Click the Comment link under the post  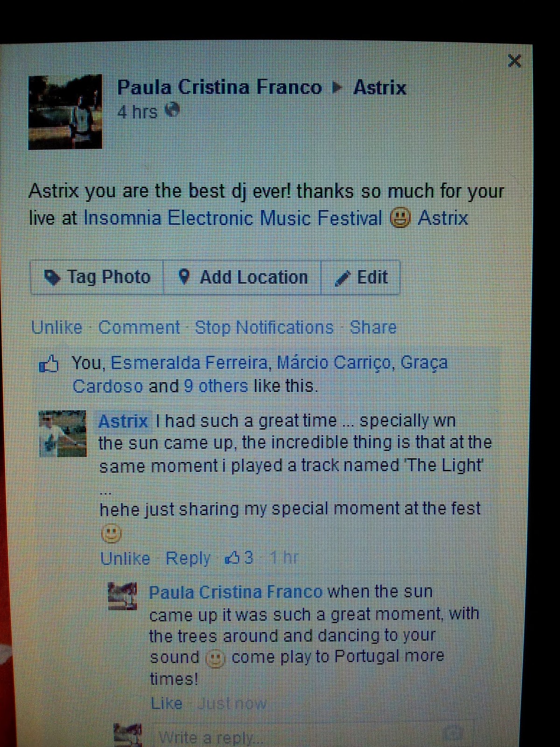coord(139,327)
